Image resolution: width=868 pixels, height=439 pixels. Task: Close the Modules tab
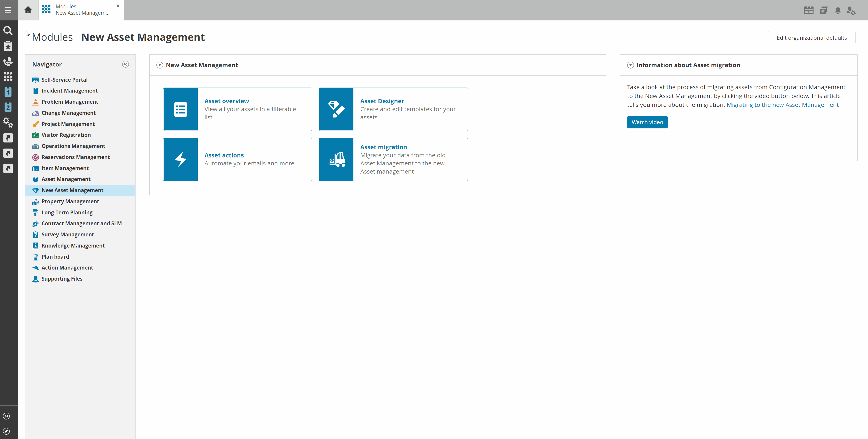pyautogui.click(x=118, y=6)
